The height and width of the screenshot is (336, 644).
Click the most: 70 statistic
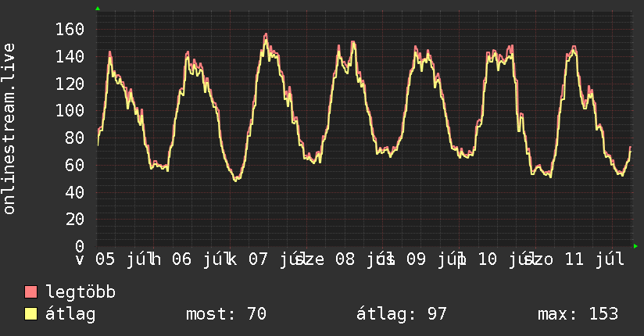(x=227, y=314)
